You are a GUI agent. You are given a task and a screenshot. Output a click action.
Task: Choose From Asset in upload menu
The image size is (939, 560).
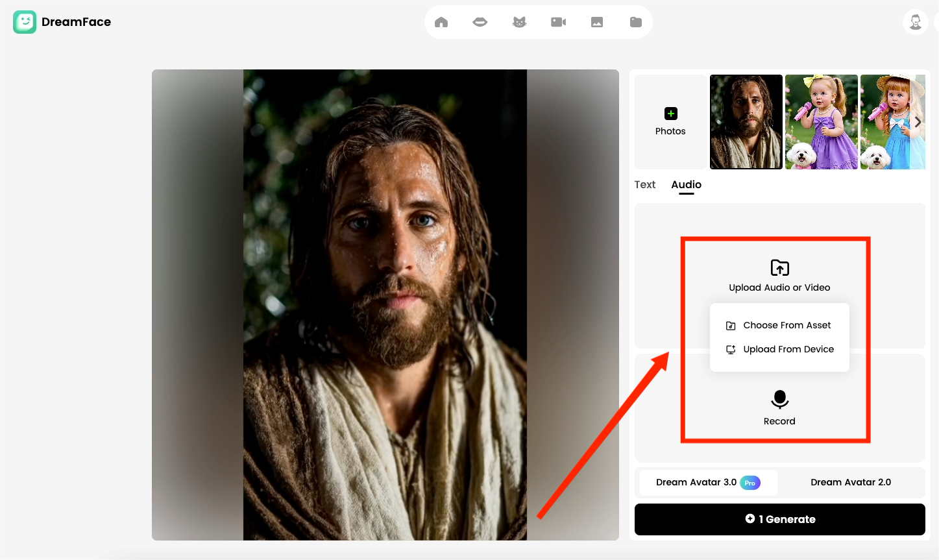(x=786, y=325)
